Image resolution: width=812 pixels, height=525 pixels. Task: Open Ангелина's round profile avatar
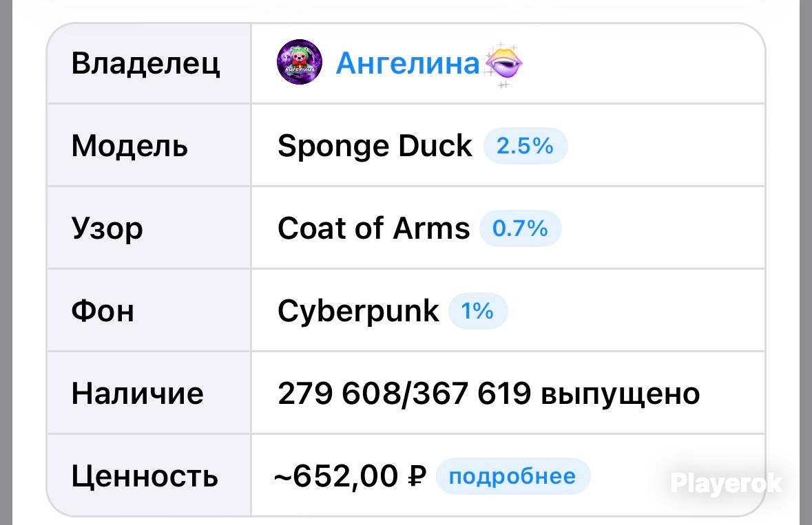click(x=300, y=61)
